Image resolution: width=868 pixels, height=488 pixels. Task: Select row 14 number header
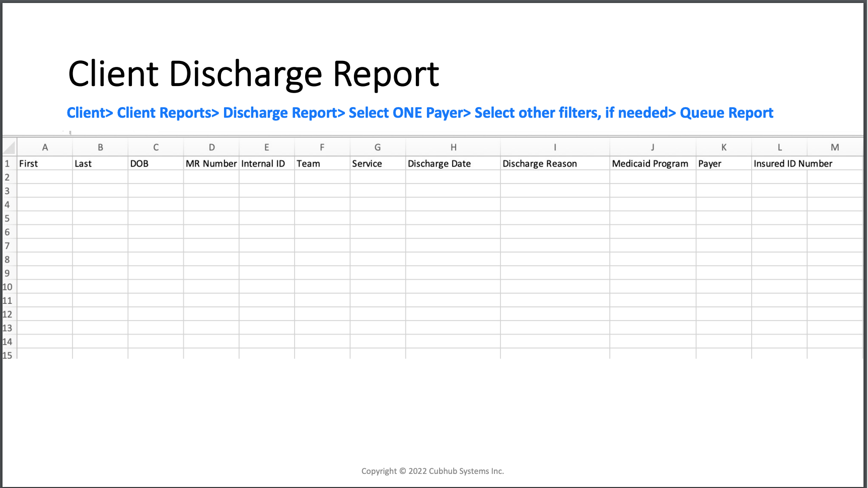(10, 342)
